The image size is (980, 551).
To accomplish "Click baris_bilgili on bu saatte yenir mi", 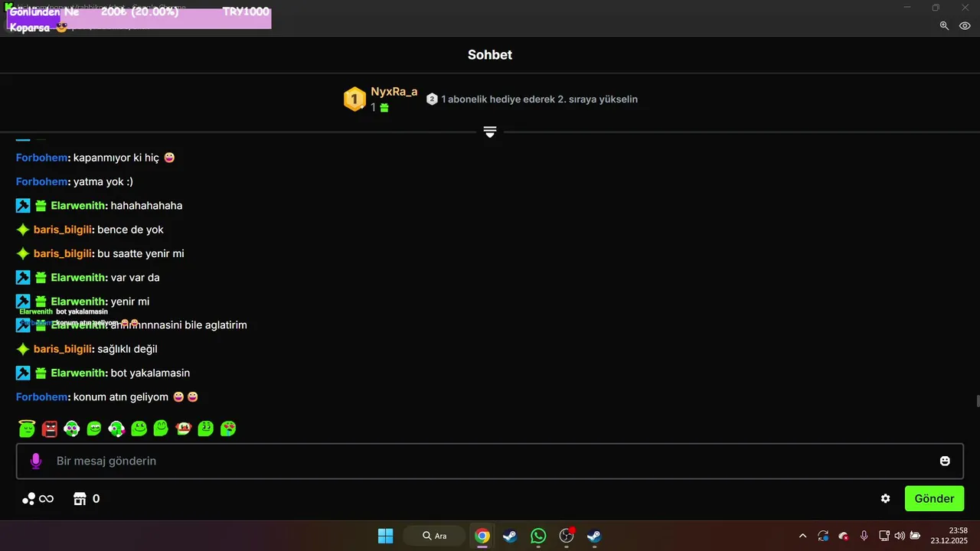I will tap(63, 253).
